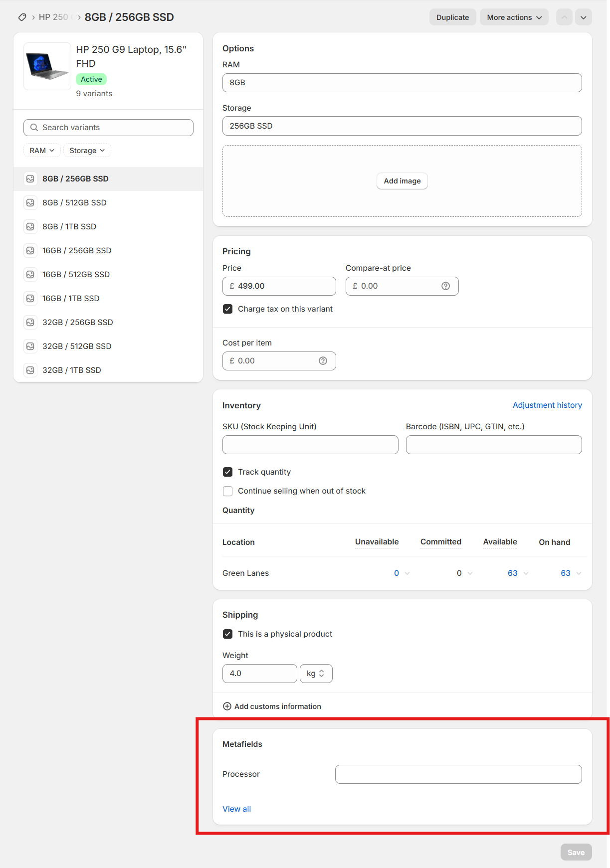
Task: Go to next variant with down arrow
Action: pyautogui.click(x=583, y=17)
